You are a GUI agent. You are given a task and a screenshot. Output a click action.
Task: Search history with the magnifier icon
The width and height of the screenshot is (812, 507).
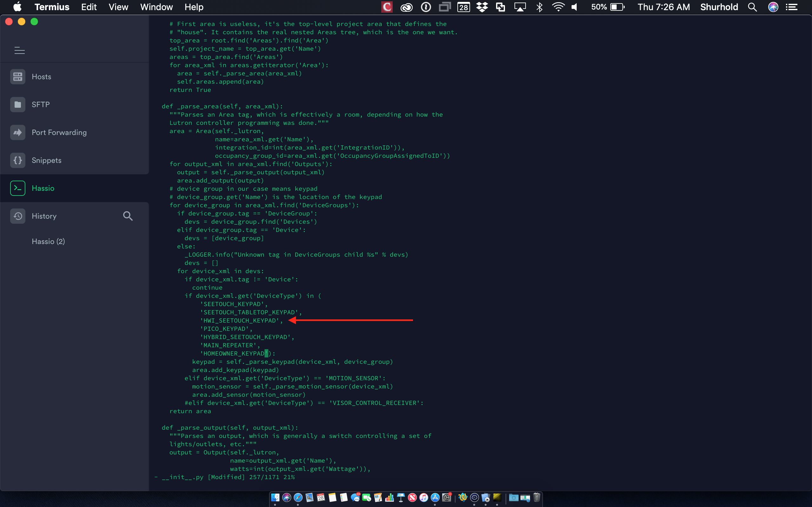[128, 216]
